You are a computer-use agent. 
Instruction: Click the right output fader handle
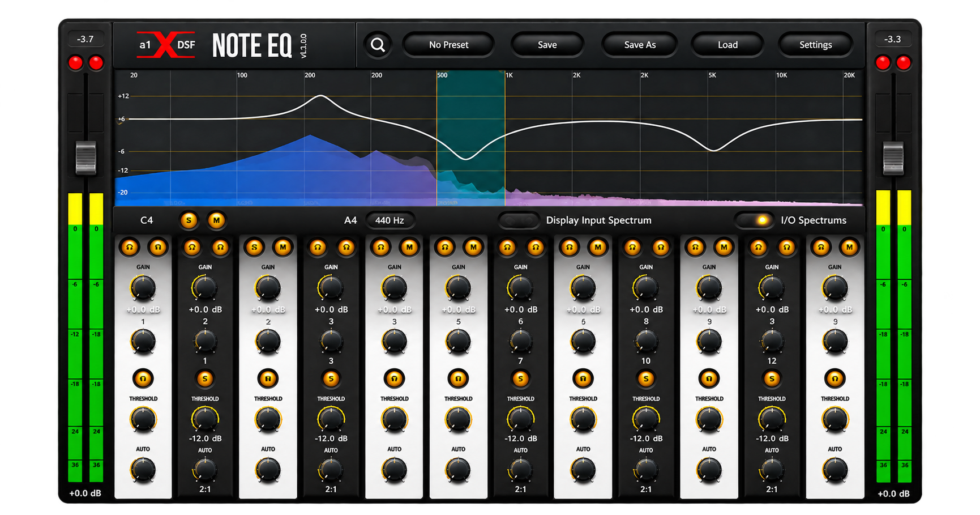(x=893, y=157)
